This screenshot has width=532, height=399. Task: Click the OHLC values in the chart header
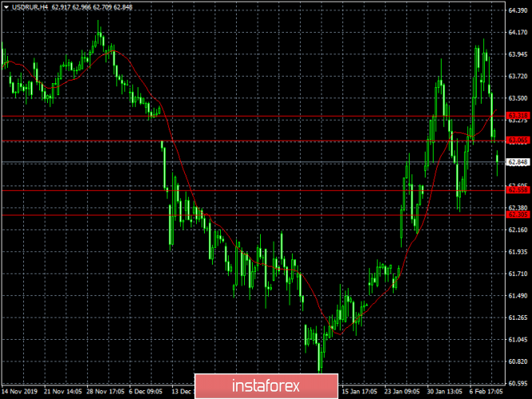pos(86,7)
